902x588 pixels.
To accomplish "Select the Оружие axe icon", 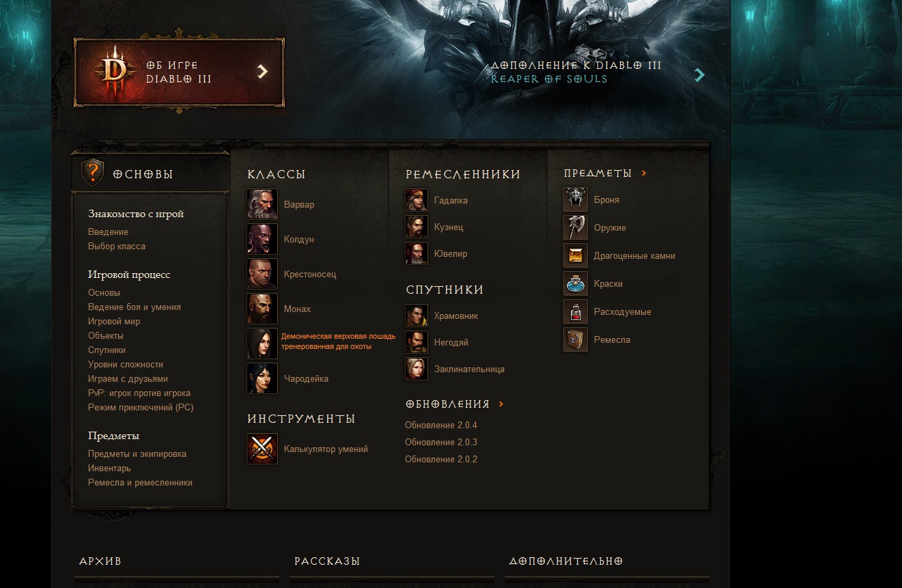I will click(576, 227).
